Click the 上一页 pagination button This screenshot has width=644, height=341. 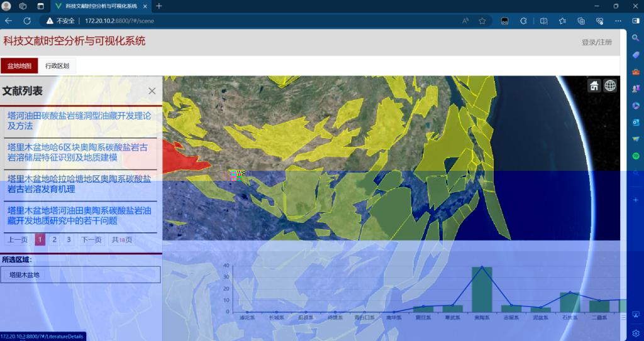(x=17, y=239)
